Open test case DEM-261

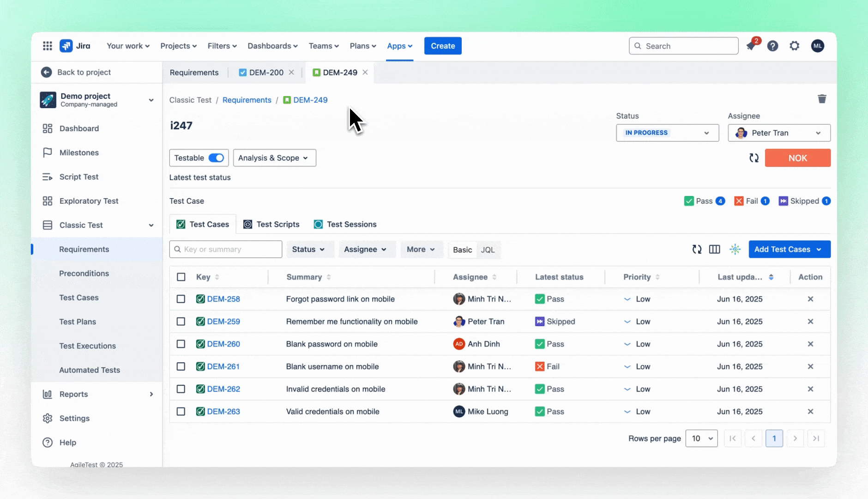[x=223, y=366]
